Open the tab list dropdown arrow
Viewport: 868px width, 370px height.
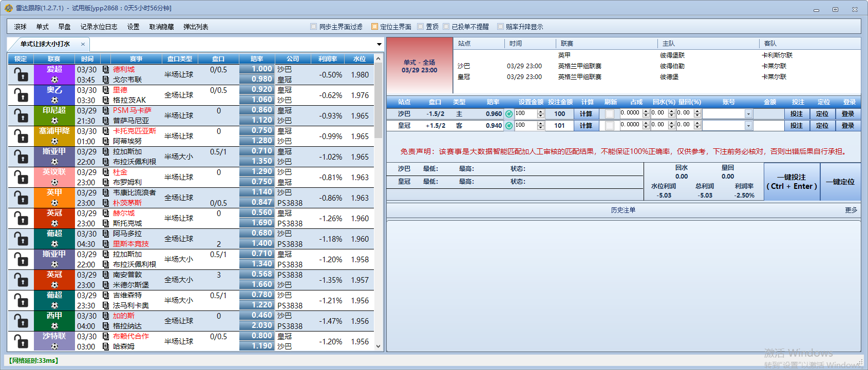(379, 44)
